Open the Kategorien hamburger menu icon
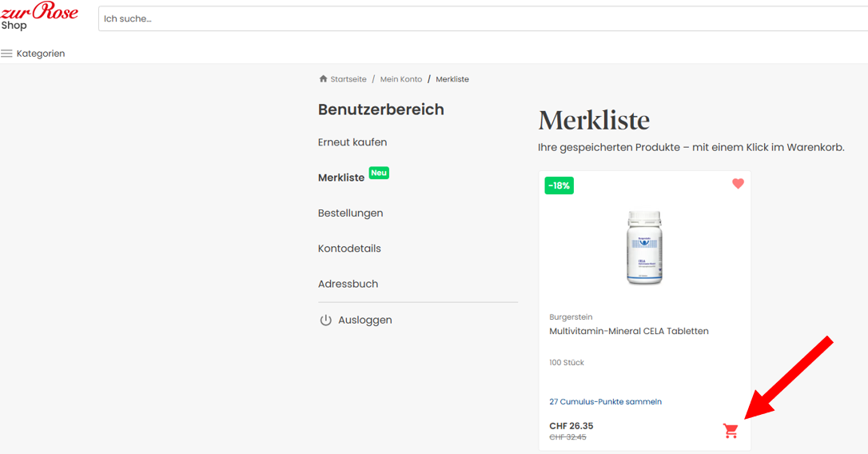The width and height of the screenshot is (868, 454). tap(6, 54)
